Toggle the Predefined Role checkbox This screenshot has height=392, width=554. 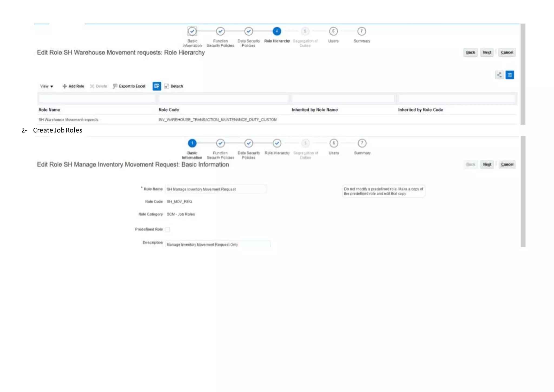point(167,229)
